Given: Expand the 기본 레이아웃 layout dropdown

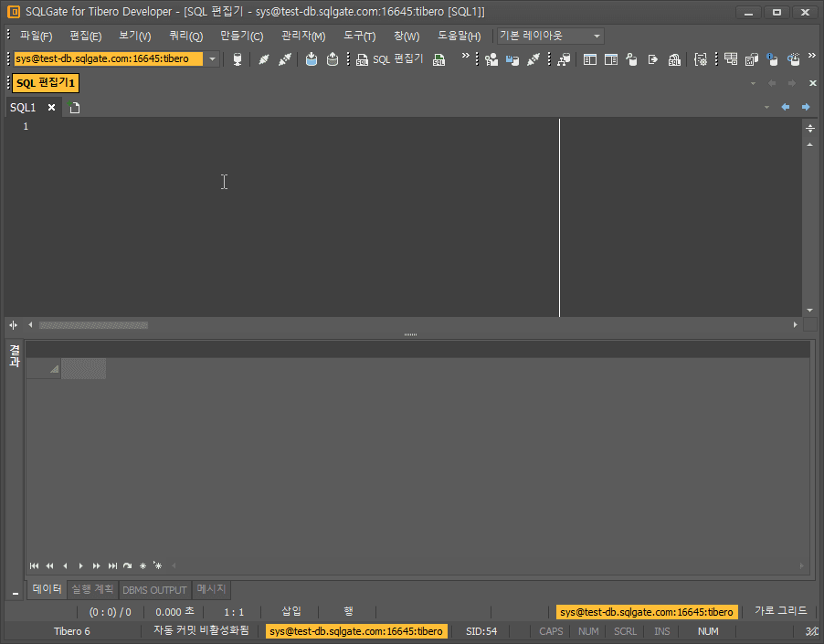Looking at the screenshot, I should tap(597, 37).
